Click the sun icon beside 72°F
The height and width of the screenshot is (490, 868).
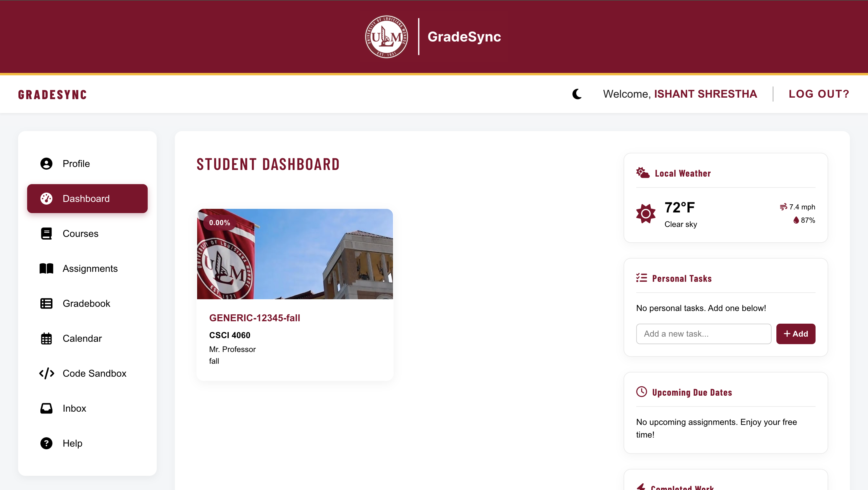click(x=646, y=214)
